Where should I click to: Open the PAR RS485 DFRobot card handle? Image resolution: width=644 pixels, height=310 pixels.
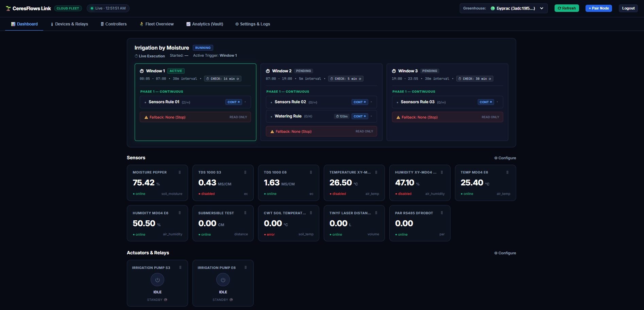442,213
